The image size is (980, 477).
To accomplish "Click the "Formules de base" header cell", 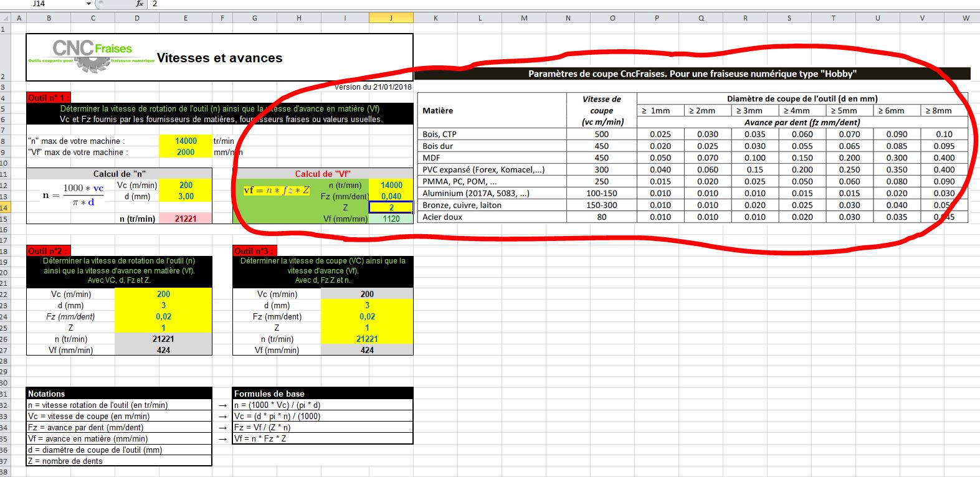I will (322, 394).
